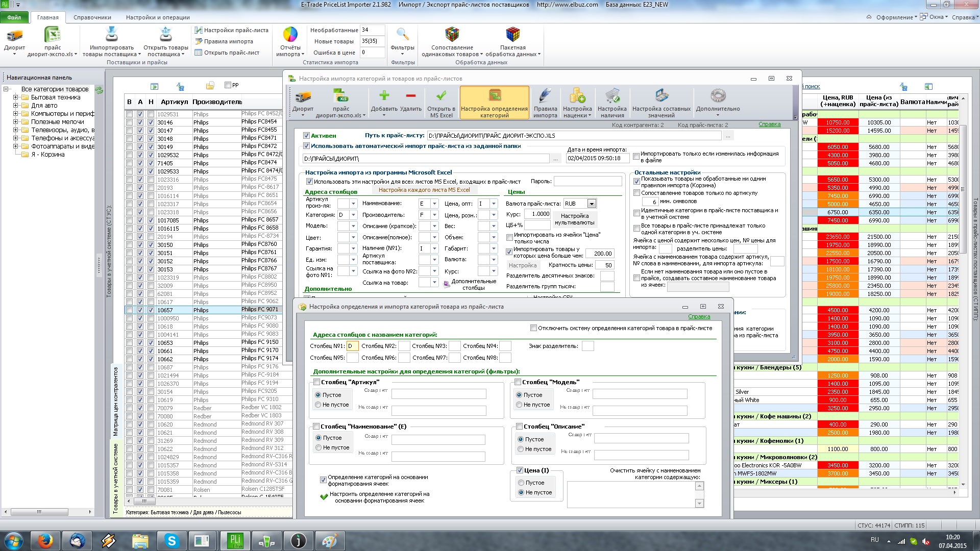This screenshot has width=980, height=551.
Task: Click the red Удалить minus icon
Action: point(410,95)
